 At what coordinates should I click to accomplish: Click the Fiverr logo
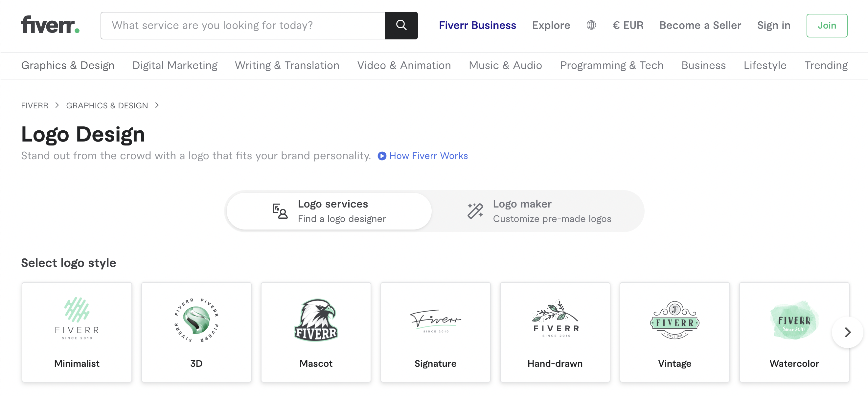[x=50, y=25]
